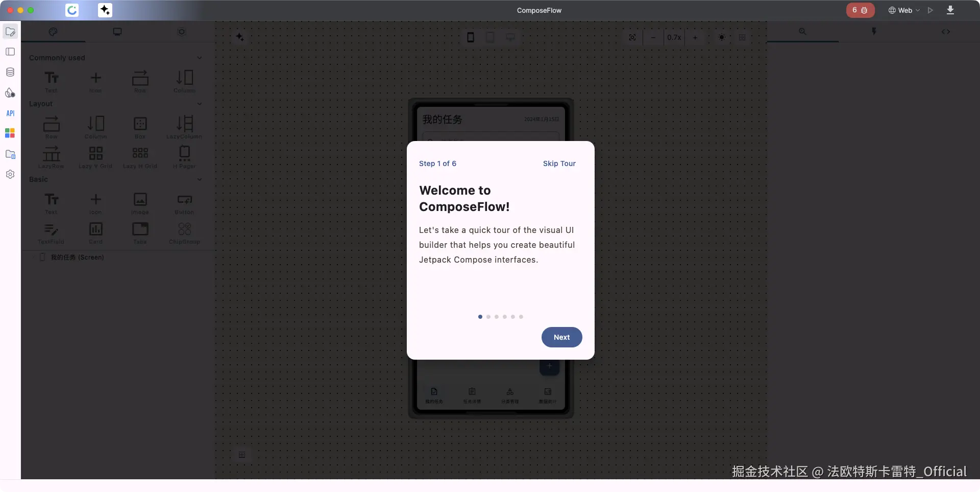Choose the tablet device preview
This screenshot has height=492, width=980.
[x=490, y=37]
